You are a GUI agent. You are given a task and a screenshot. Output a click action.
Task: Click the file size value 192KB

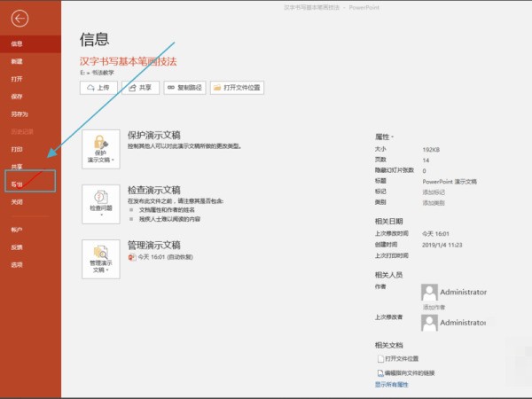pyautogui.click(x=431, y=150)
